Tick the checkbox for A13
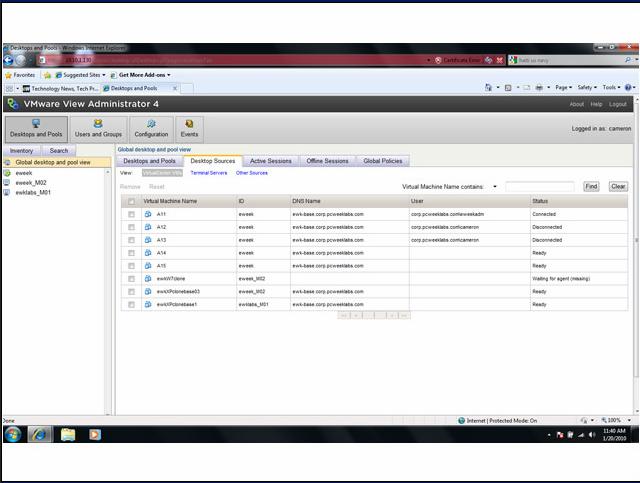Screen dimensions: 640x483 pyautogui.click(x=131, y=240)
